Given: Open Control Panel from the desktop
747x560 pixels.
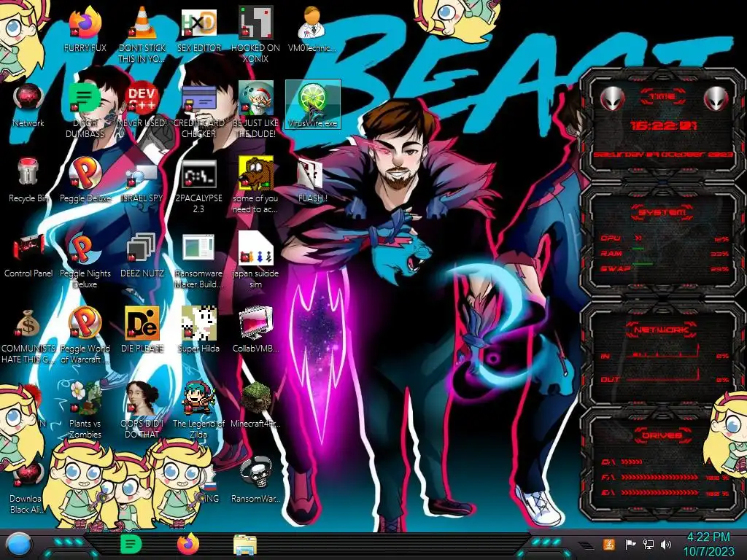Looking at the screenshot, I should click(28, 249).
